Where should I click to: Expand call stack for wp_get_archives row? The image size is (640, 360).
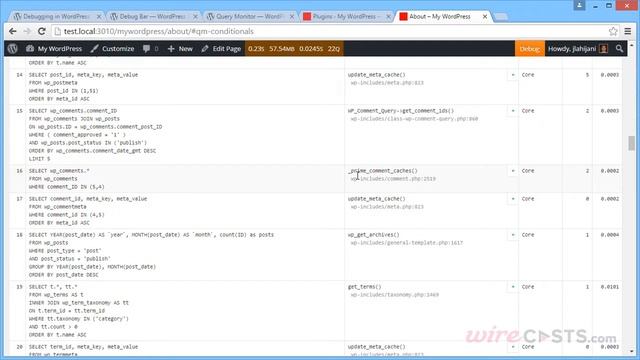(x=513, y=235)
